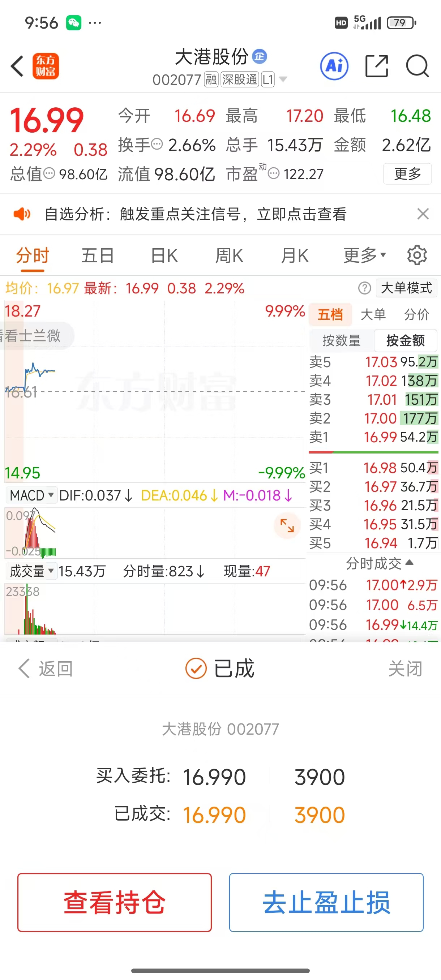Tap the WeChat status bar icon

[x=73, y=23]
